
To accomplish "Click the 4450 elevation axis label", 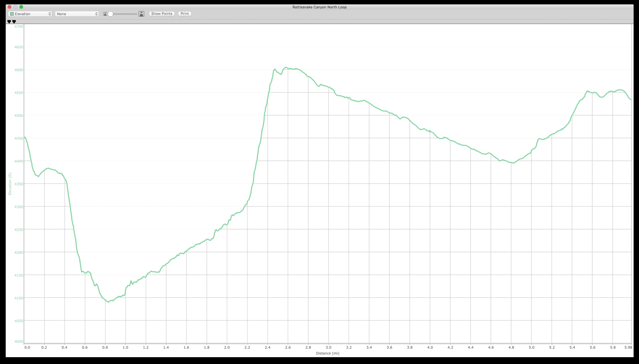I will tap(19, 138).
